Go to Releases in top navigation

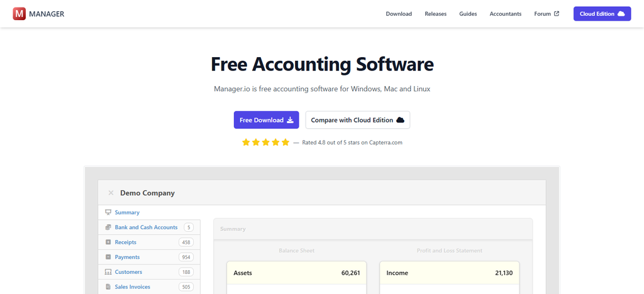tap(435, 14)
